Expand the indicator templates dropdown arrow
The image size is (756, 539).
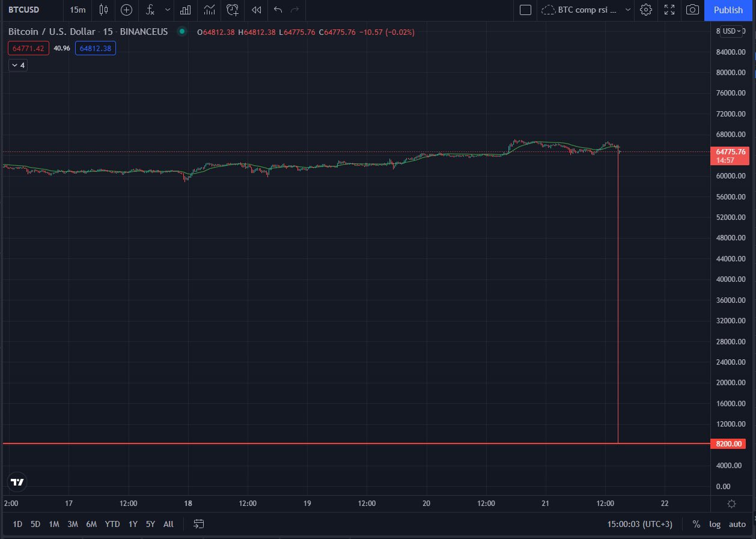point(168,10)
